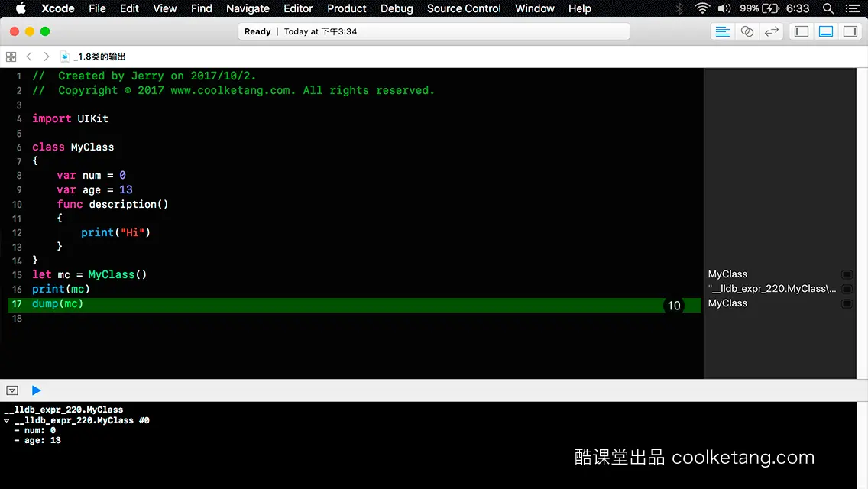
Task: Show battery status at 99%
Action: pyautogui.click(x=759, y=8)
